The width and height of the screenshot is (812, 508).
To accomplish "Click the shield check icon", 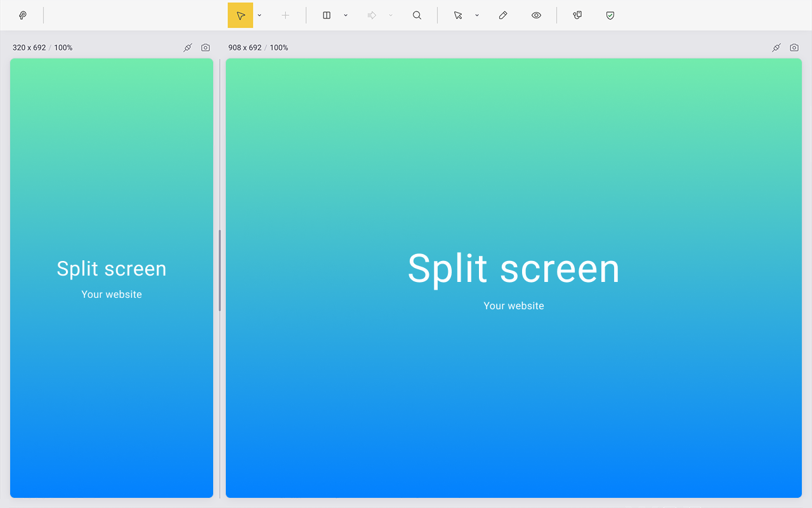I will [610, 15].
